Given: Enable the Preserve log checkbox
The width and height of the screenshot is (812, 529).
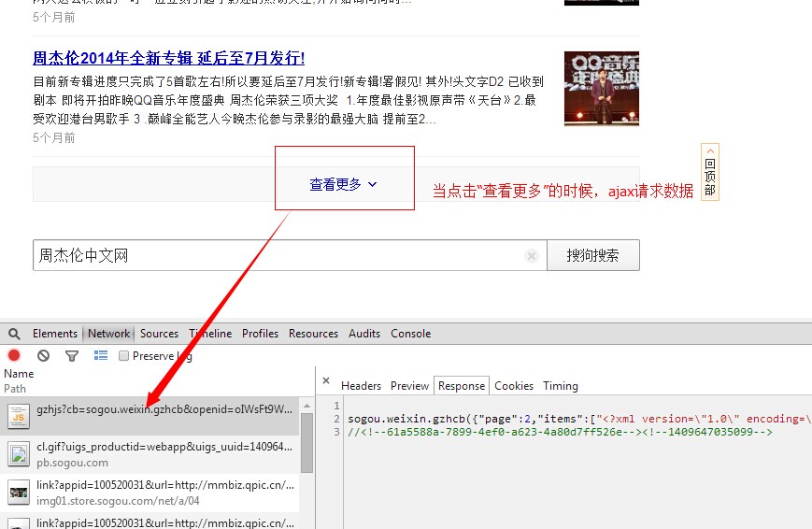Looking at the screenshot, I should (x=123, y=355).
